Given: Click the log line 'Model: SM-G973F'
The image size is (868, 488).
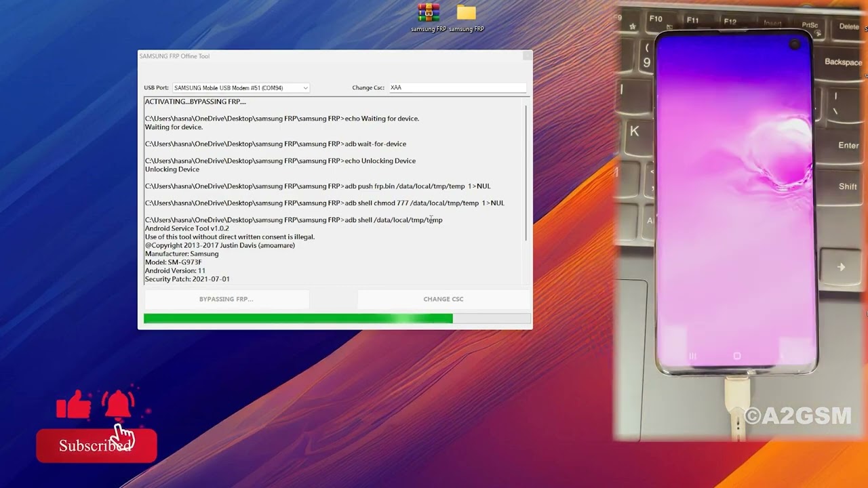Looking at the screenshot, I should 173,262.
